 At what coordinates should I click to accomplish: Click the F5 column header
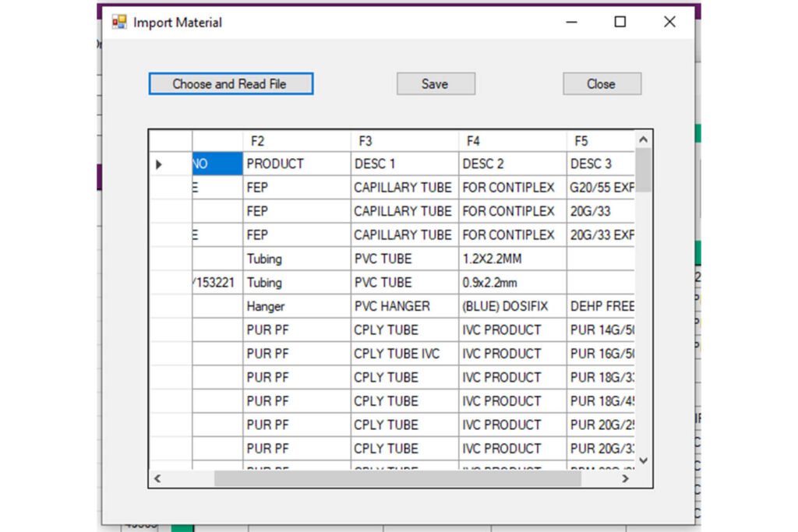(x=600, y=141)
